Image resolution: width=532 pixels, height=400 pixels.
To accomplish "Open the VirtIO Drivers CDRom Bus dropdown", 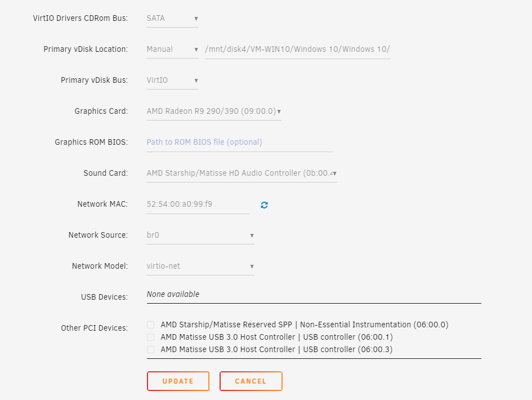I will coord(173,19).
